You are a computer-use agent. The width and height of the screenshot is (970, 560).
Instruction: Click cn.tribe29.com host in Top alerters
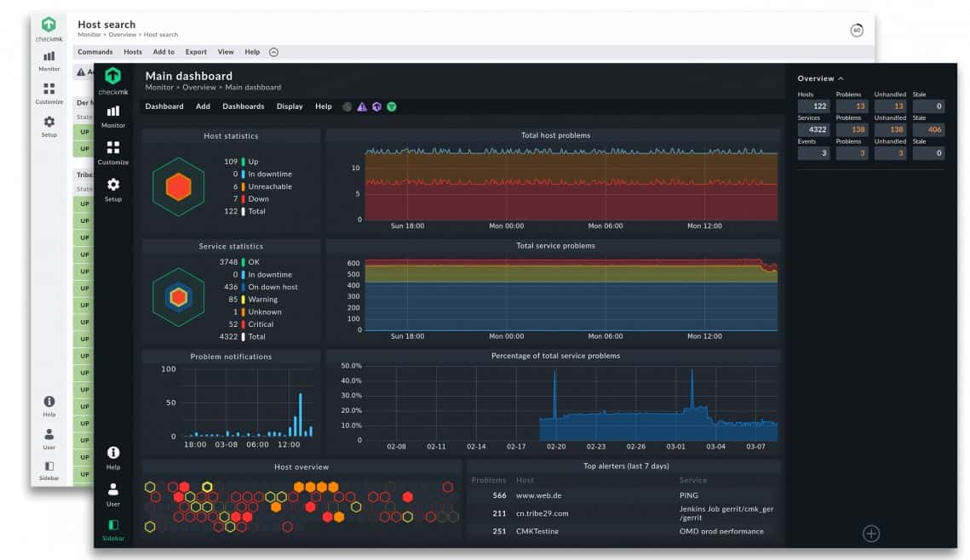542,513
